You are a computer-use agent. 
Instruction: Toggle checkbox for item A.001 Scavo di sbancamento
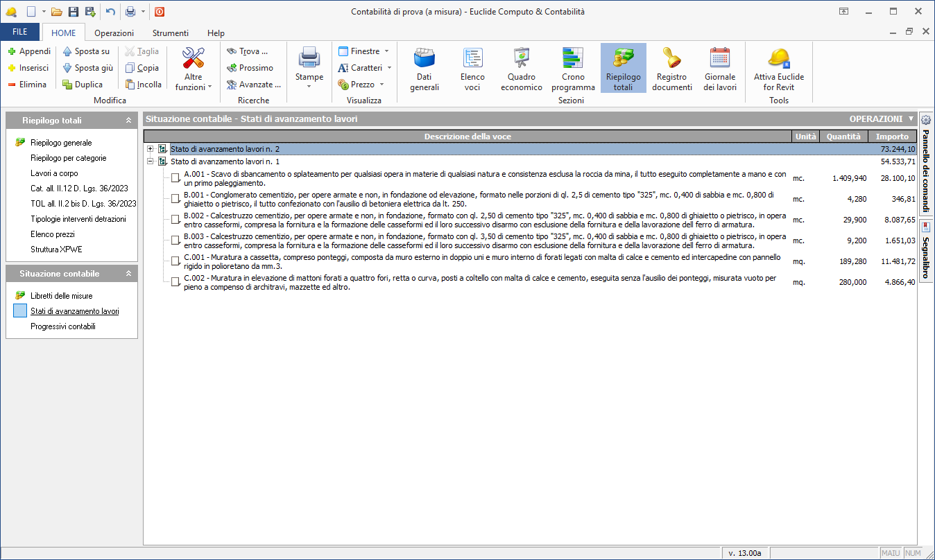point(175,179)
